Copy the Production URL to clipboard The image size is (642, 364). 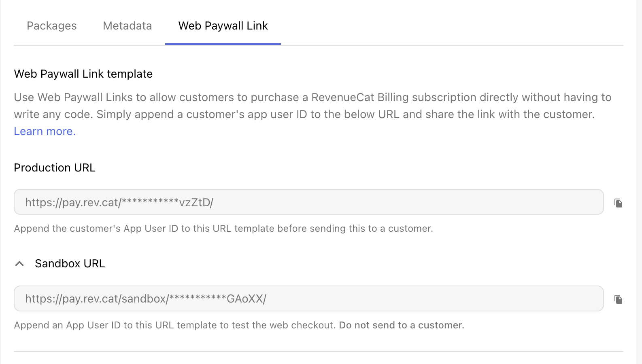pos(618,203)
